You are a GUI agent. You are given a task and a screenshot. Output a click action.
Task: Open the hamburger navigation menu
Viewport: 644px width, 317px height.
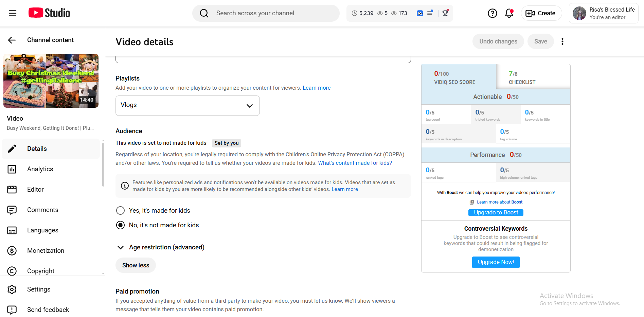pyautogui.click(x=13, y=13)
